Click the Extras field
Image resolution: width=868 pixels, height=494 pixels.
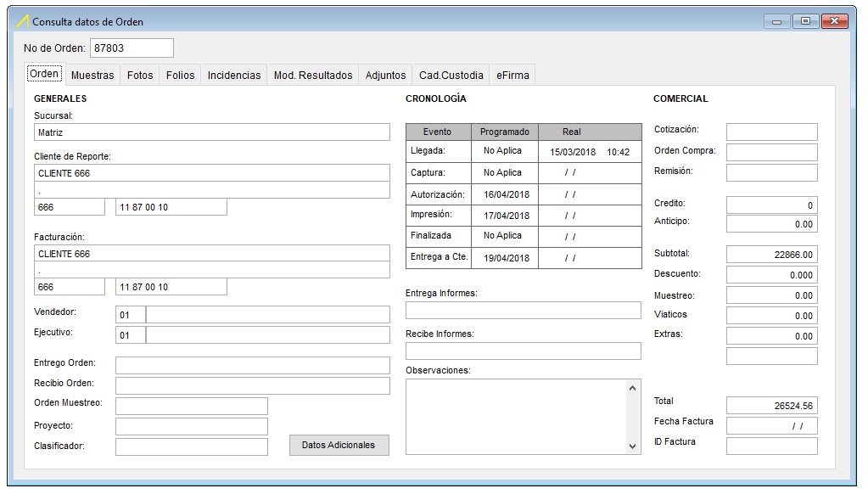coord(771,336)
